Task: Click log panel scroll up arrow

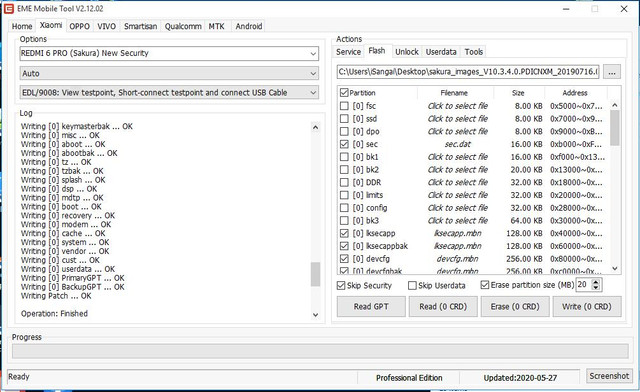Action: (315, 127)
